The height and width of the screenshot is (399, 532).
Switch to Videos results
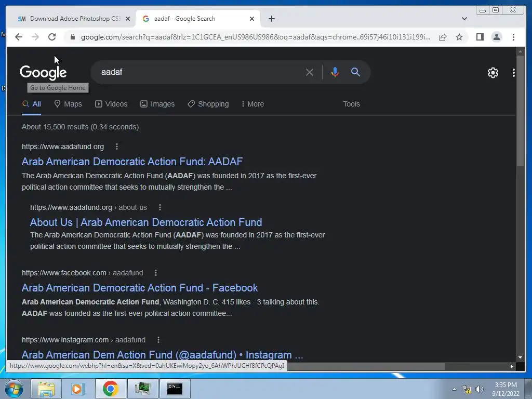pos(111,104)
